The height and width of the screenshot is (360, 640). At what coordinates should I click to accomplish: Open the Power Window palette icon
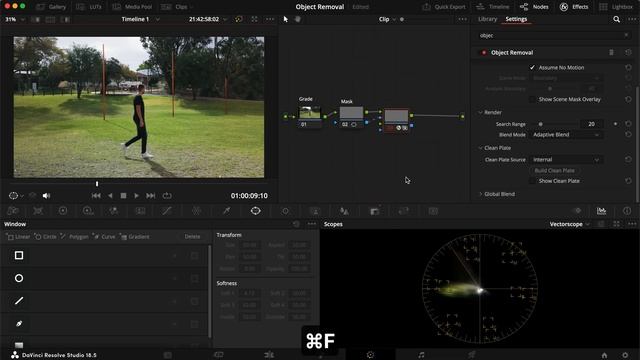tap(256, 211)
